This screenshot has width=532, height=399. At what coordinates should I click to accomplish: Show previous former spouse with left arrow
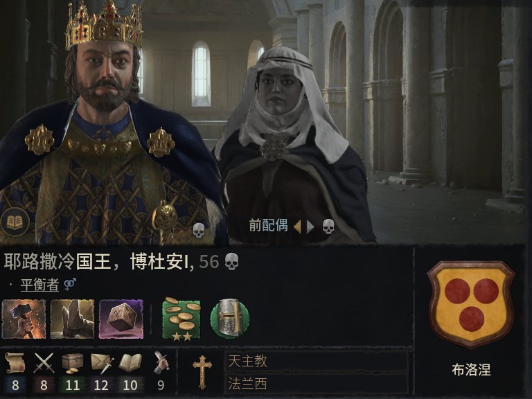pos(297,227)
